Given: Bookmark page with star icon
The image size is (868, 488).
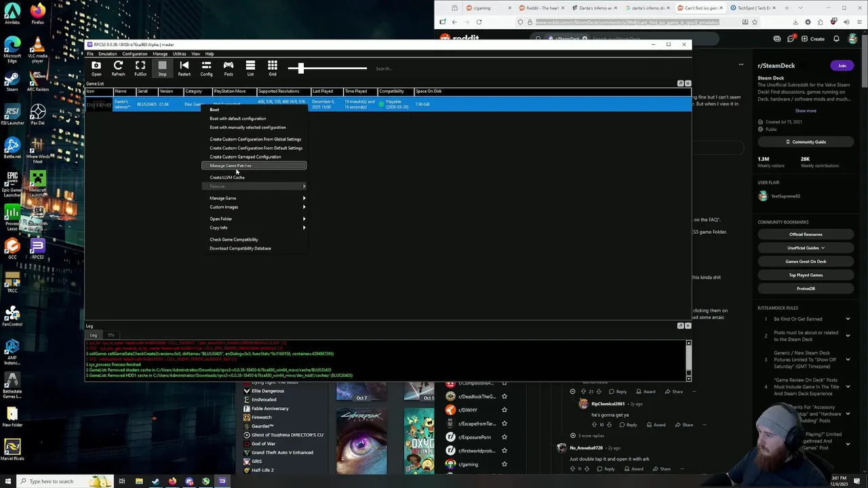Looking at the screenshot, I should (754, 22).
